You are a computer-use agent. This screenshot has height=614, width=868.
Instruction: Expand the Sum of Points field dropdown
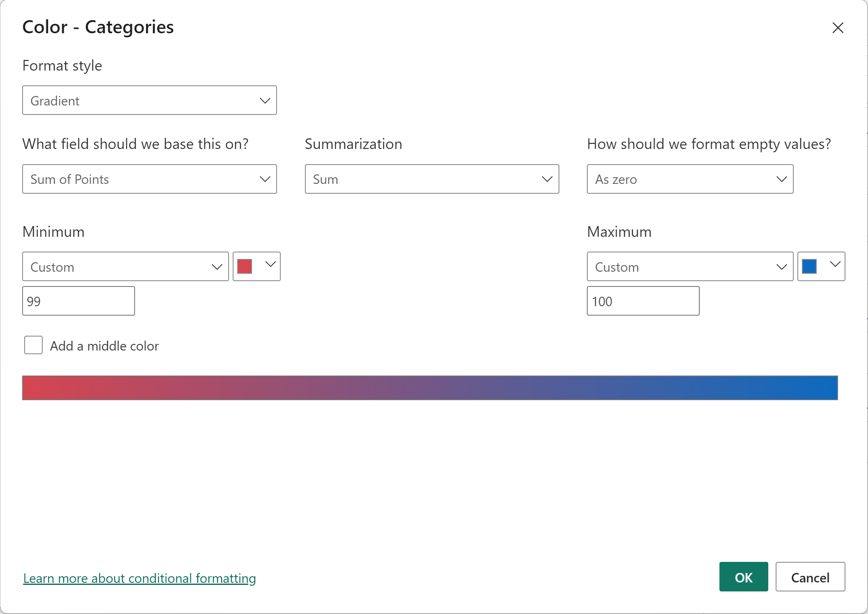149,179
